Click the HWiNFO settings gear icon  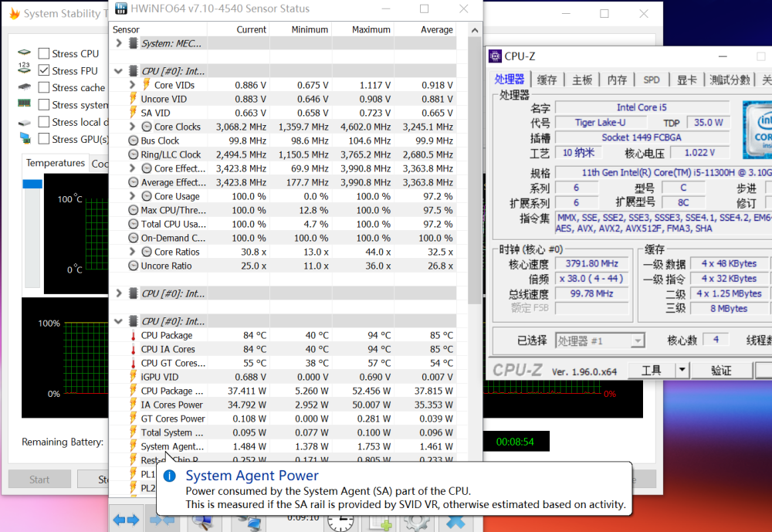(418, 521)
